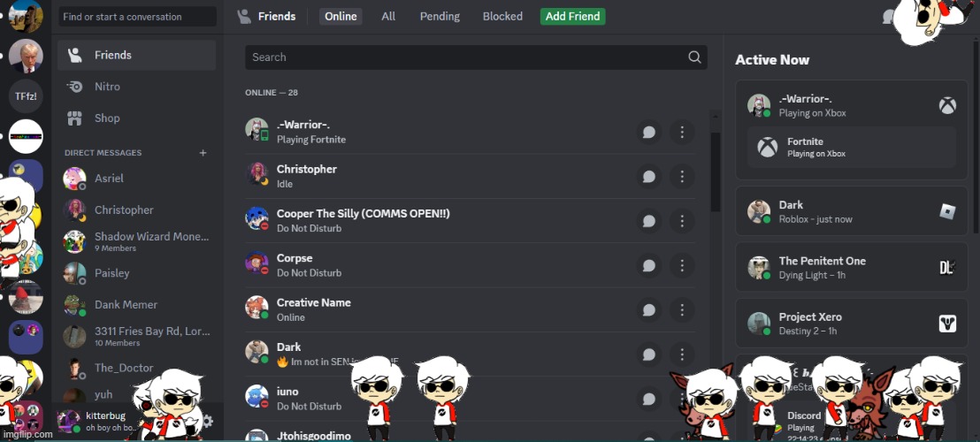Open more options for Creative Name
This screenshot has height=442, width=980.
[682, 309]
